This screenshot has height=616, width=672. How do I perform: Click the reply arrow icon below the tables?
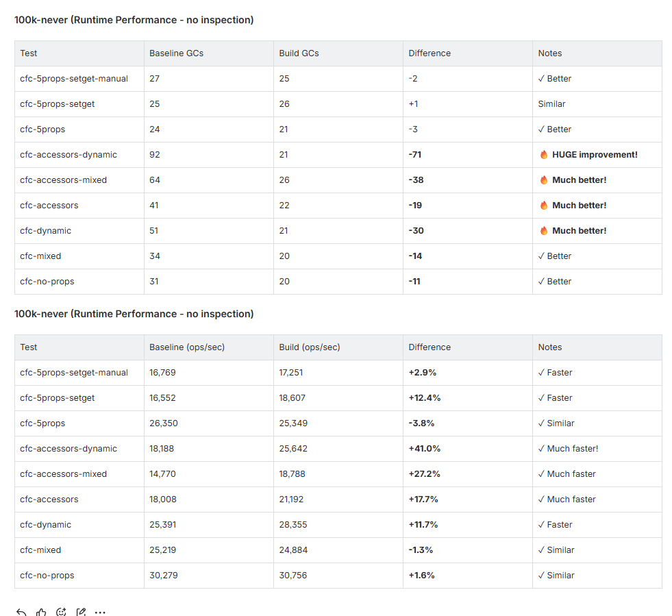(x=21, y=612)
